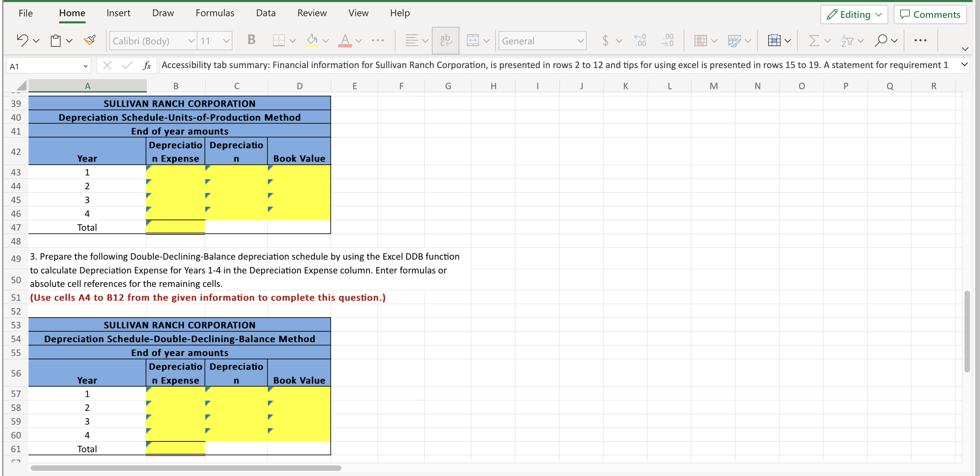Open Conditional Formatting icon
The width and height of the screenshot is (980, 476).
point(700,40)
